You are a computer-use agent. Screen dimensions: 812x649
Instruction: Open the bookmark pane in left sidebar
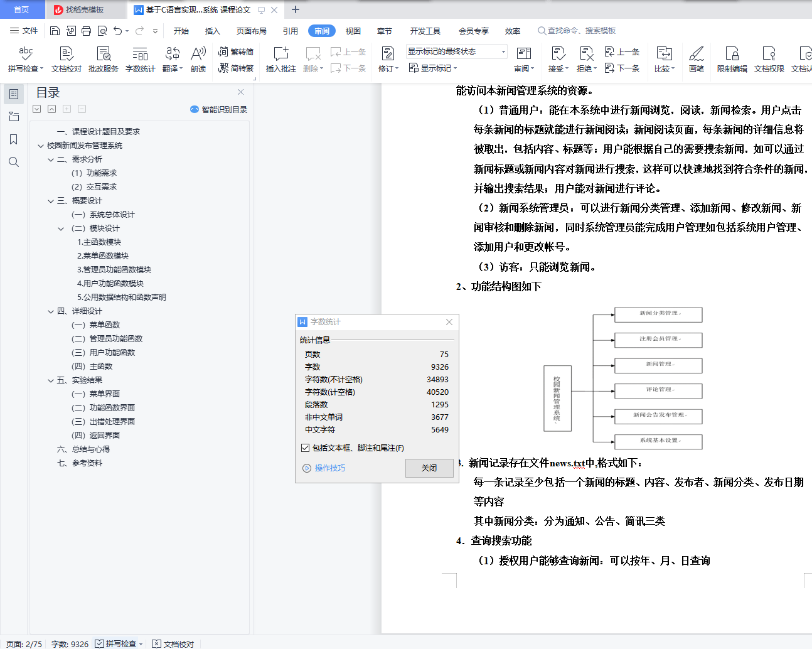tap(13, 139)
